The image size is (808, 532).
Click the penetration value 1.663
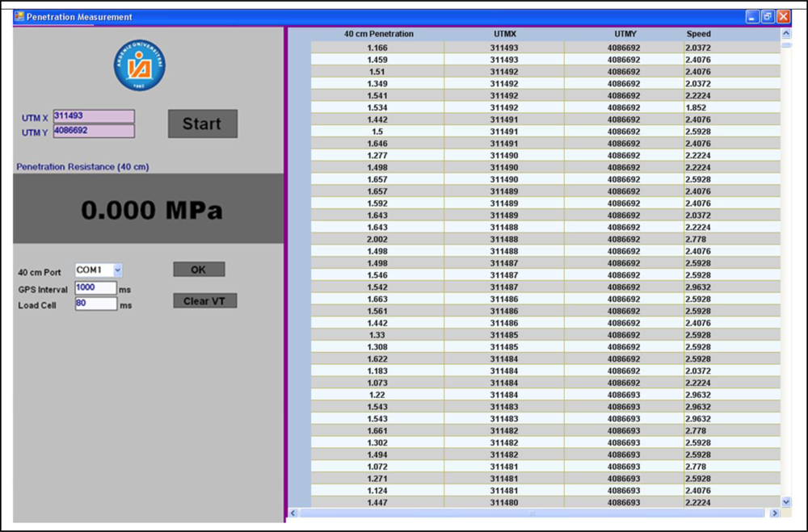[377, 300]
